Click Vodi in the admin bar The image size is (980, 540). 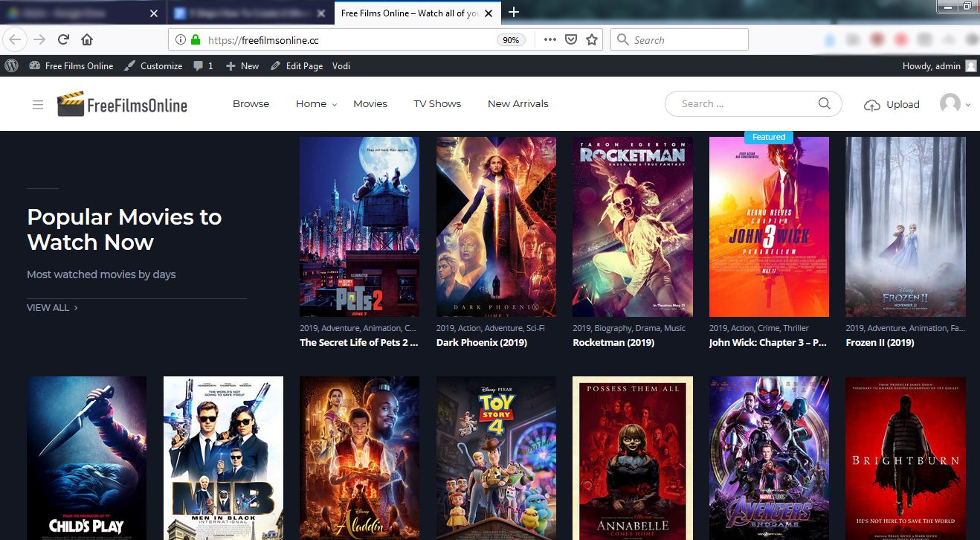click(341, 65)
